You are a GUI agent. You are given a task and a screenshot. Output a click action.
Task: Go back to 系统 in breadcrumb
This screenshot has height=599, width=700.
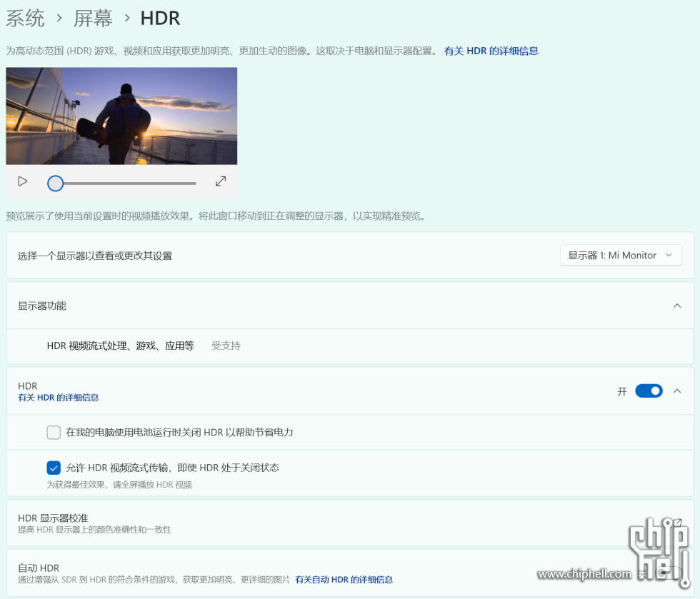click(x=26, y=18)
